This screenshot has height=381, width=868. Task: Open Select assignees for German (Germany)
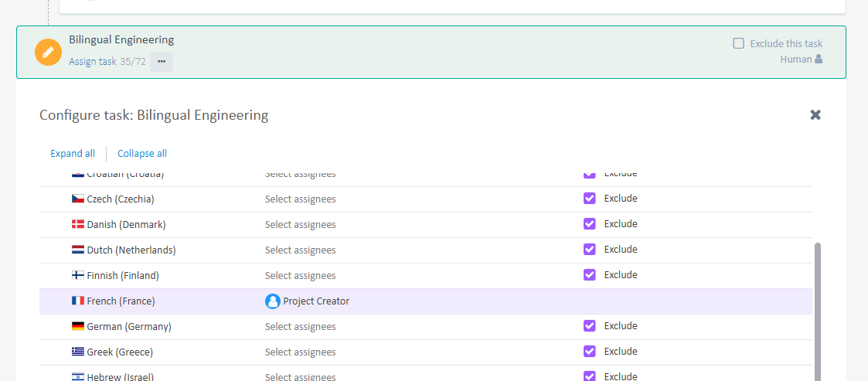300,326
